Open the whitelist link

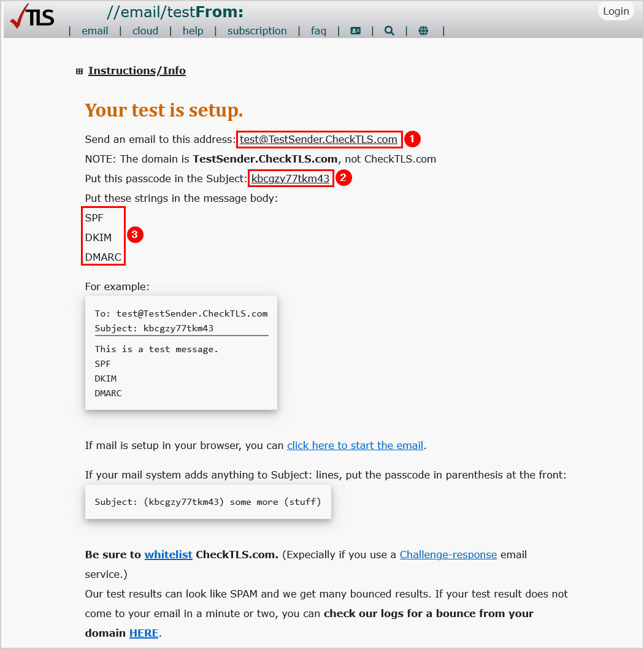coord(169,555)
